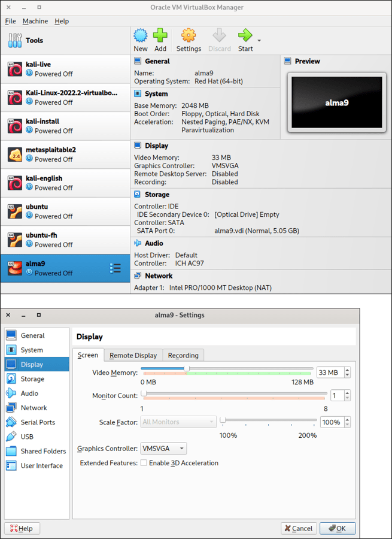Select the ubuntu virtual machine
Screen dimensions: 392x539
[x=65, y=212]
